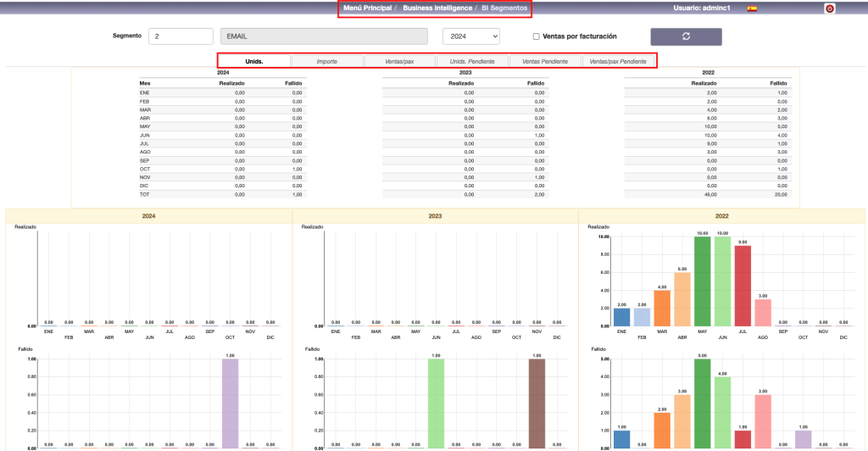The width and height of the screenshot is (868, 451).
Task: Click the green JUN bar in 2023 Fallido chart
Action: point(436,403)
